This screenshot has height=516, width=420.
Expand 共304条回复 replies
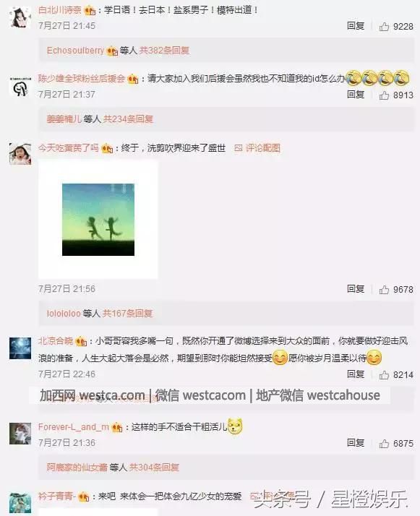coord(154,467)
